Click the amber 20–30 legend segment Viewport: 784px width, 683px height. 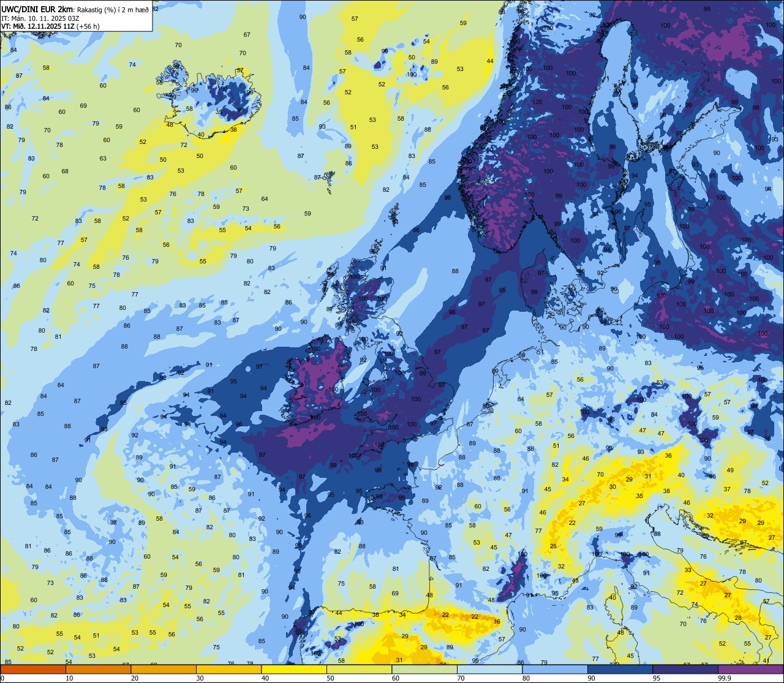[x=164, y=669]
